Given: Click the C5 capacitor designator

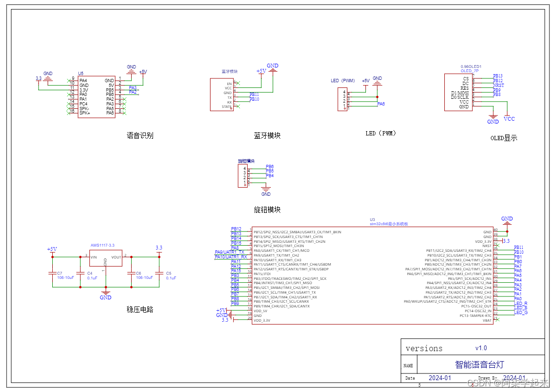Looking at the screenshot, I should click(x=169, y=273).
